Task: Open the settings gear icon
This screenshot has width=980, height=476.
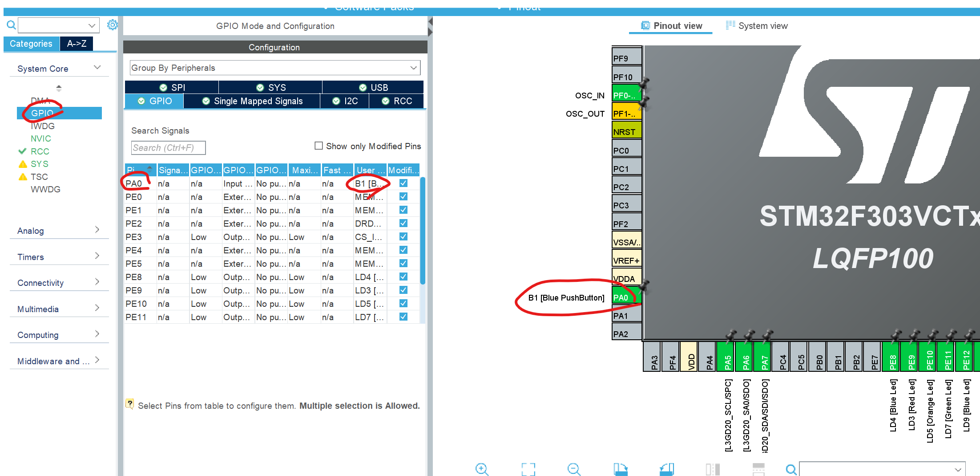Action: 113,25
